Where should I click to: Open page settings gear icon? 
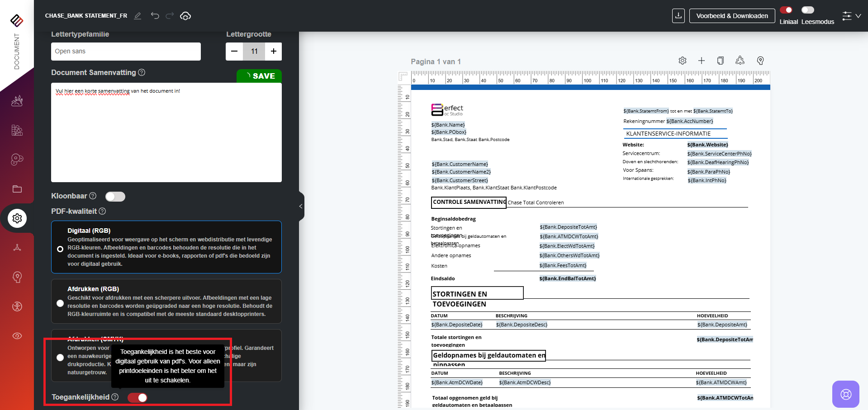(x=683, y=61)
